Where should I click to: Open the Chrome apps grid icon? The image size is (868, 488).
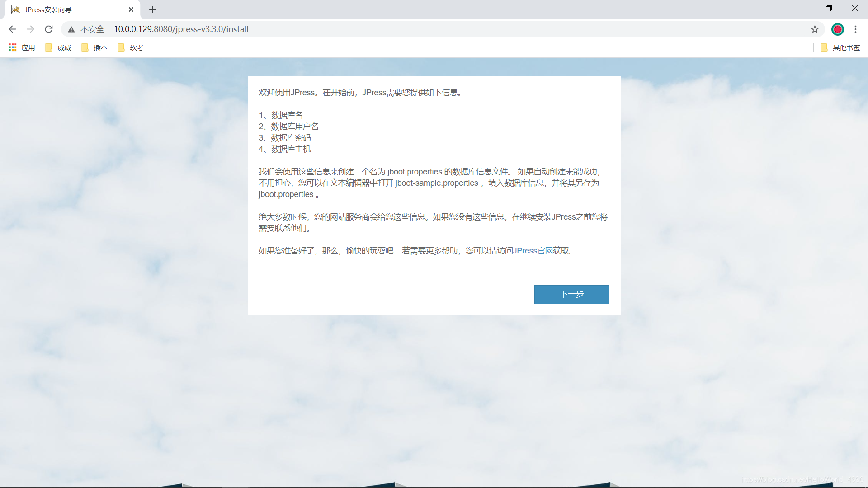click(12, 47)
